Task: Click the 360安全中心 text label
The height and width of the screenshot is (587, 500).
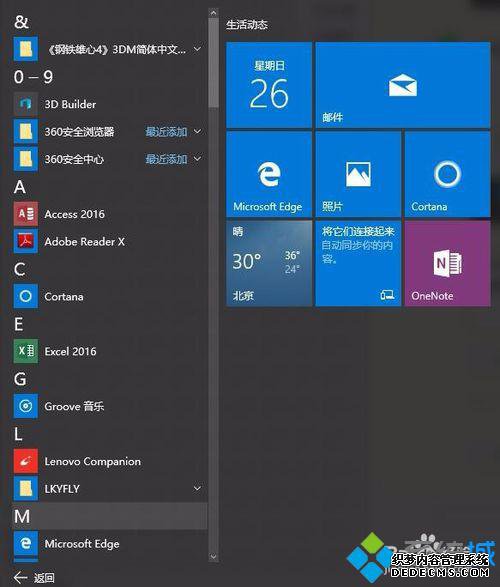Action: pos(74,159)
